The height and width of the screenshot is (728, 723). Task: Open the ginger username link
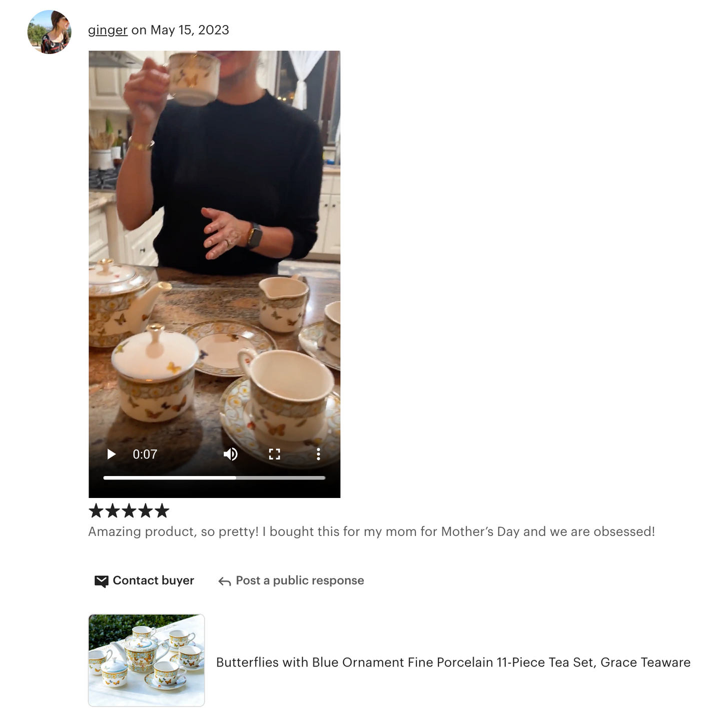[x=108, y=30]
